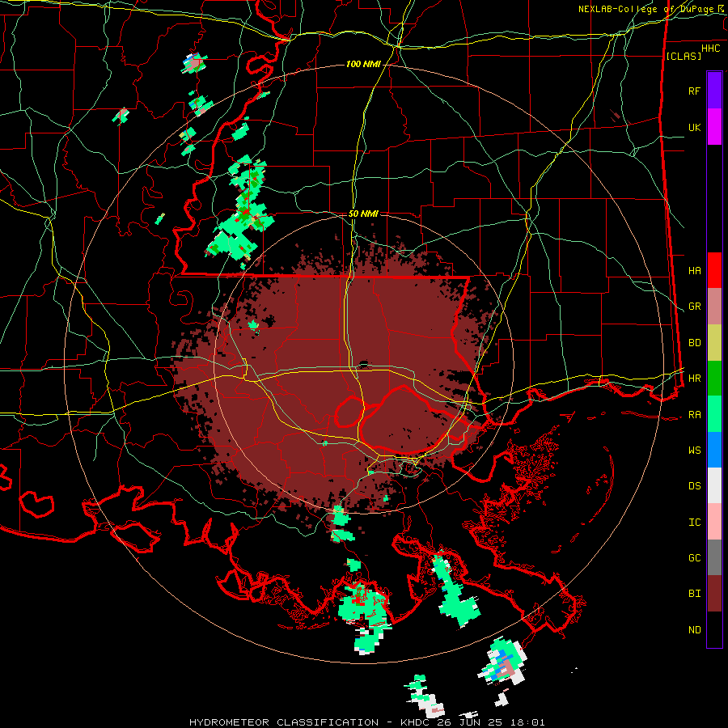Screen dimensions: 728x728
Task: Select the BD yellow legend swatch
Action: [714, 342]
